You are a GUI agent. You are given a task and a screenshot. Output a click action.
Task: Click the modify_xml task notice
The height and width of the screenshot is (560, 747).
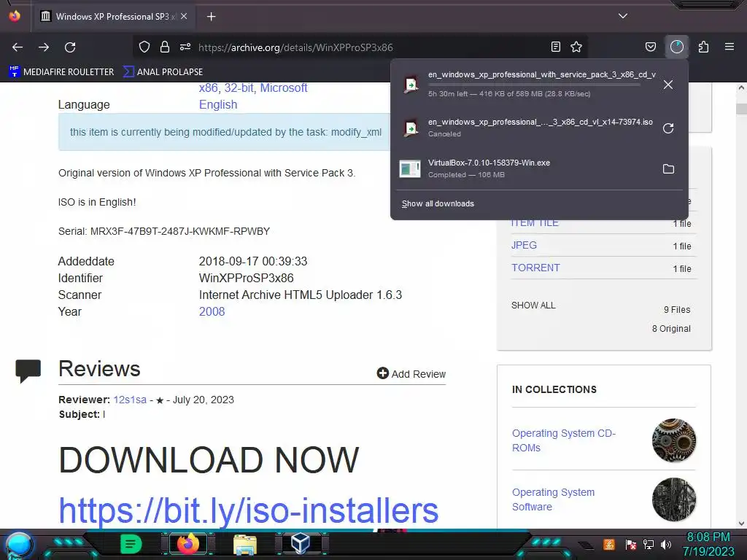point(225,132)
